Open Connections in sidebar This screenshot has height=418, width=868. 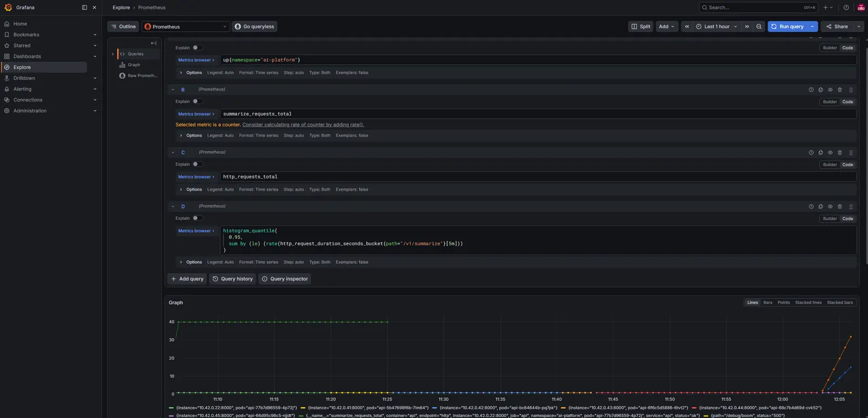[28, 100]
